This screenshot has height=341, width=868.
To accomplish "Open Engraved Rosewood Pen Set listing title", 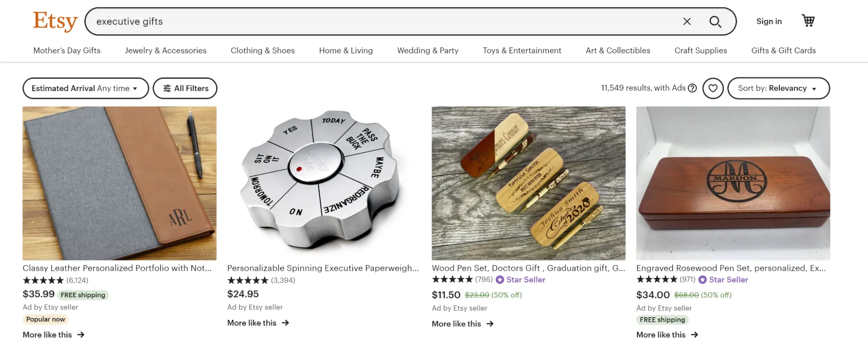I will [x=730, y=268].
